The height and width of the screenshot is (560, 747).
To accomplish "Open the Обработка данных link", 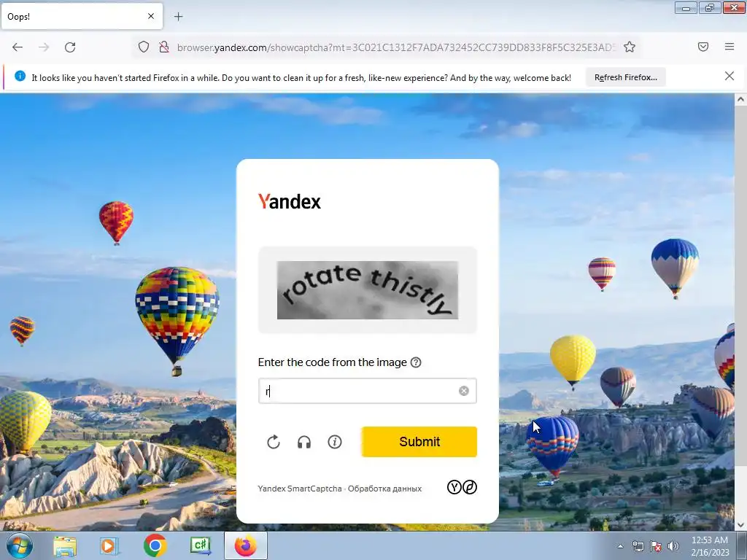I will click(x=384, y=489).
